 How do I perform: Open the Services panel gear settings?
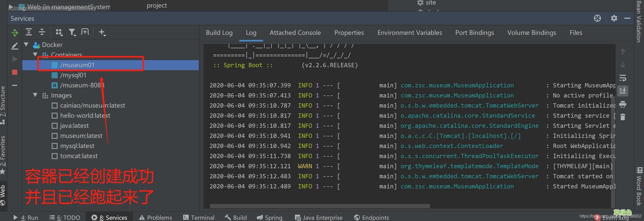point(614,18)
